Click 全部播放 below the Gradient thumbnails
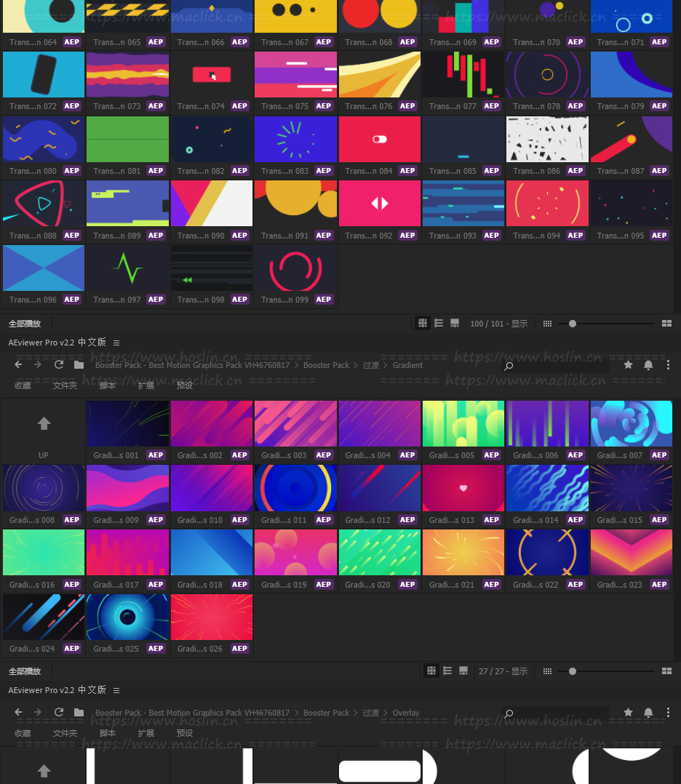 tap(25, 671)
